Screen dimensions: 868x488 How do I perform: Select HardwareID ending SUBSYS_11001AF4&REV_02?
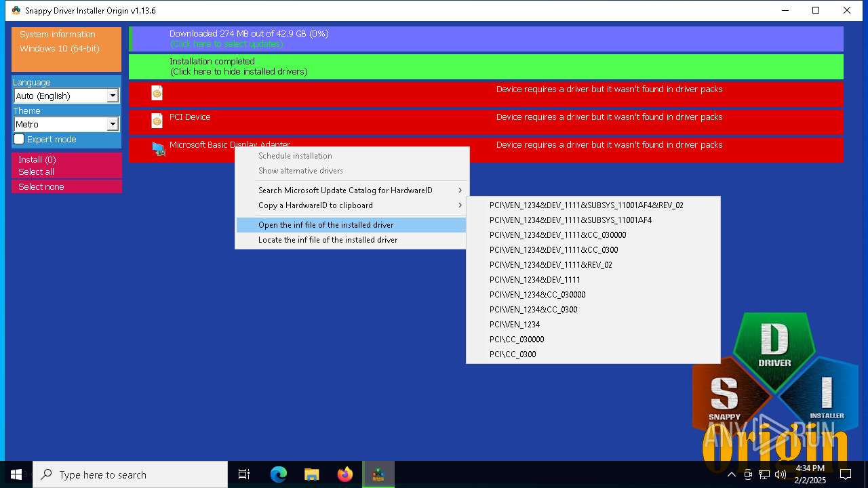click(593, 205)
